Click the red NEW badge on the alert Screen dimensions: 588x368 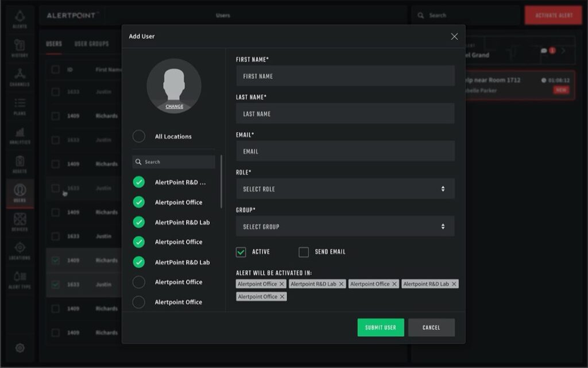coord(561,90)
